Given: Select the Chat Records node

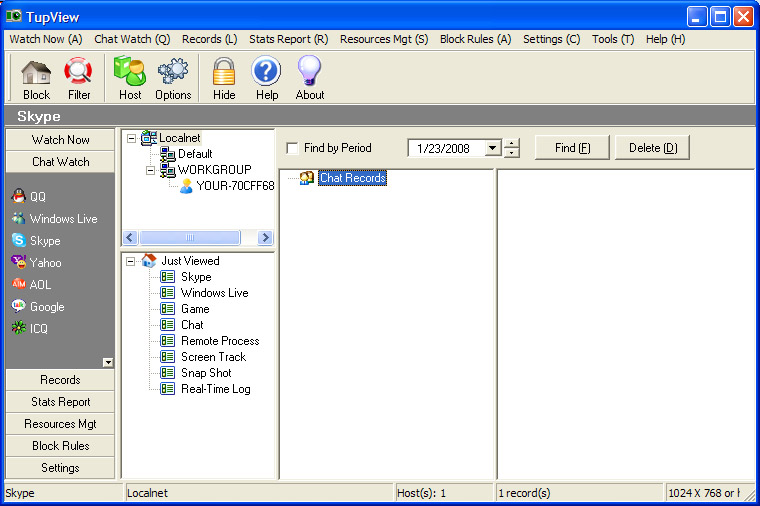Looking at the screenshot, I should [x=344, y=178].
